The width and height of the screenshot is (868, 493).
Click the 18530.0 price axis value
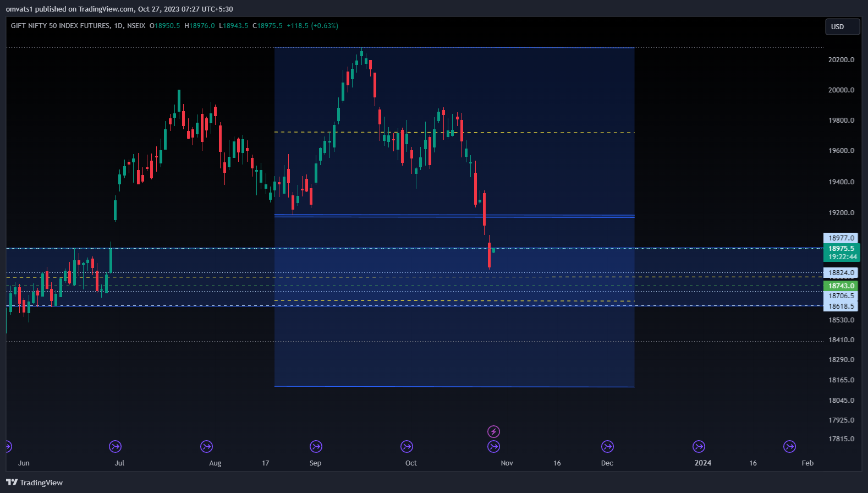[x=841, y=320]
